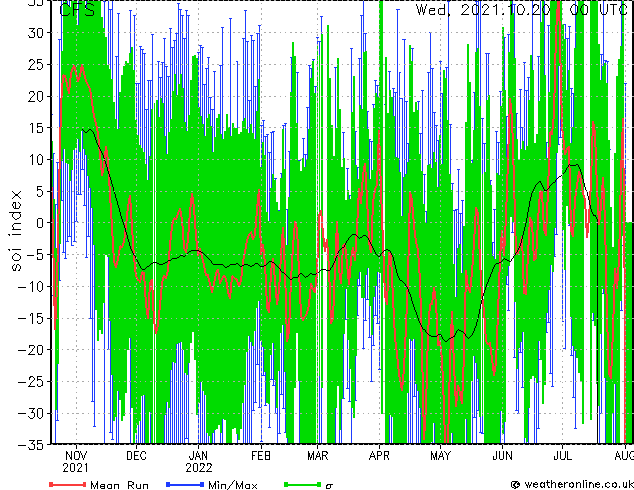Click the DEC month label

tap(136, 456)
